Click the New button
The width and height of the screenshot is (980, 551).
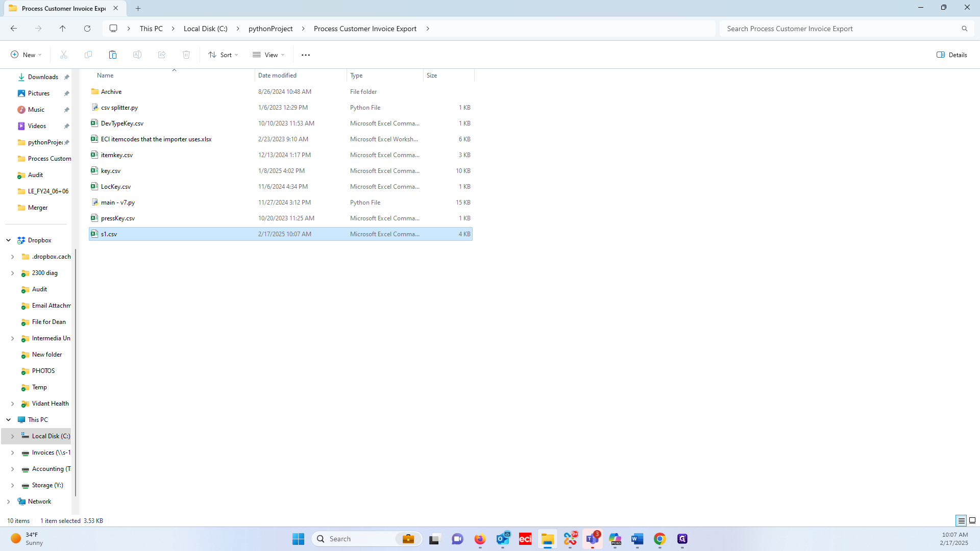27,55
